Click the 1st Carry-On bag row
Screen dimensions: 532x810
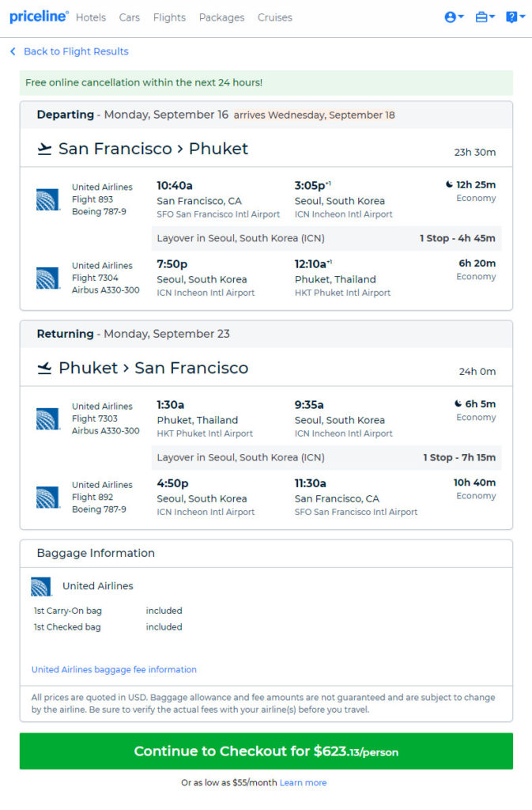point(108,611)
